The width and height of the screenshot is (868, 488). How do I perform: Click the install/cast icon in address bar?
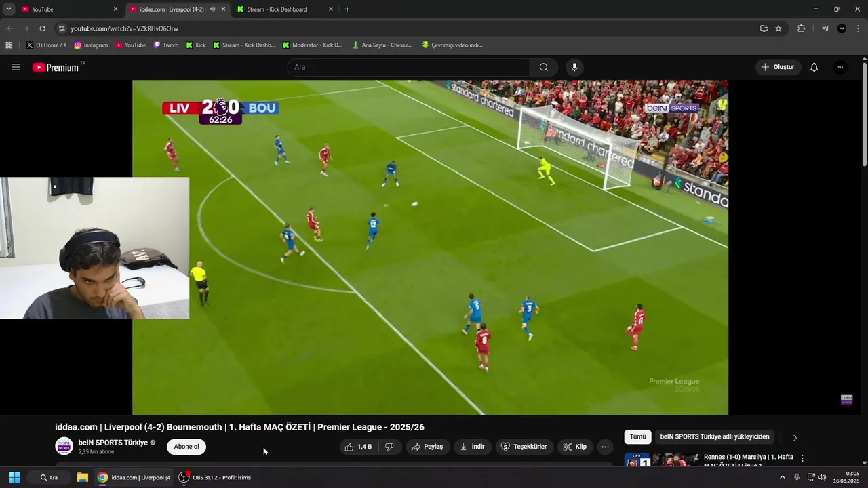pyautogui.click(x=764, y=28)
